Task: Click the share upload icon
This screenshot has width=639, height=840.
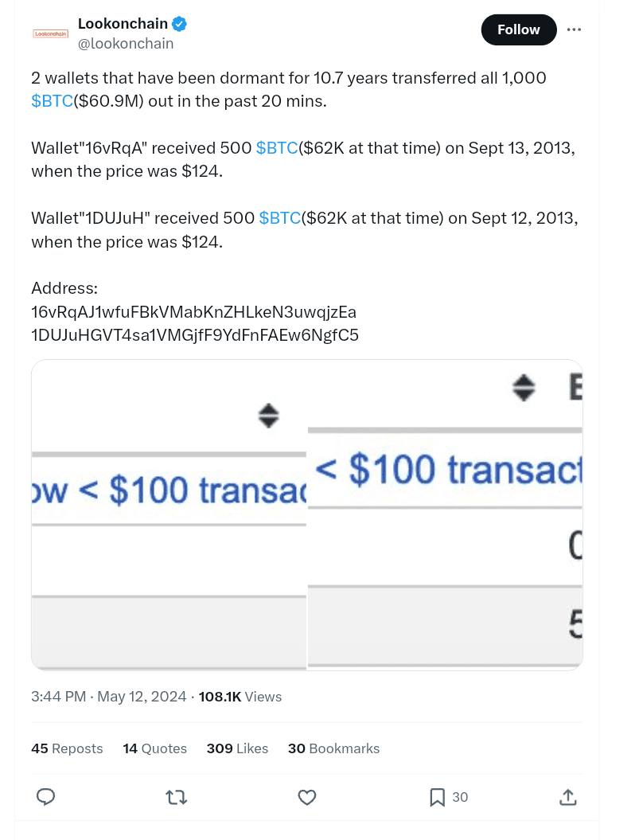Action: [567, 796]
